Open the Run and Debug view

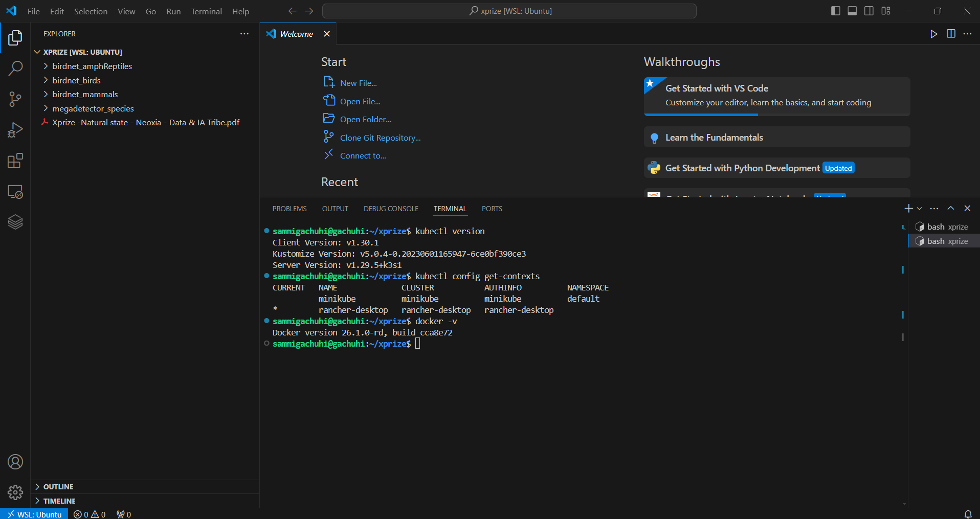tap(15, 130)
